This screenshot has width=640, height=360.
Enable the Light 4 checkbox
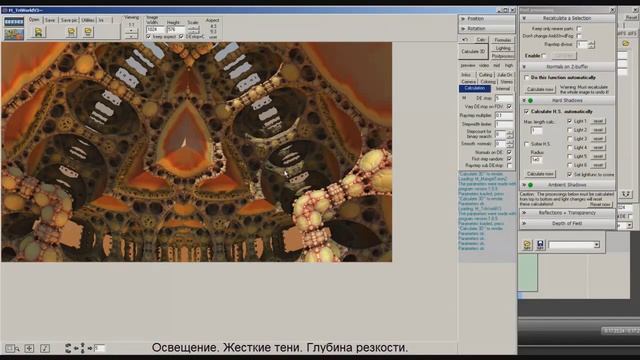click(x=570, y=147)
